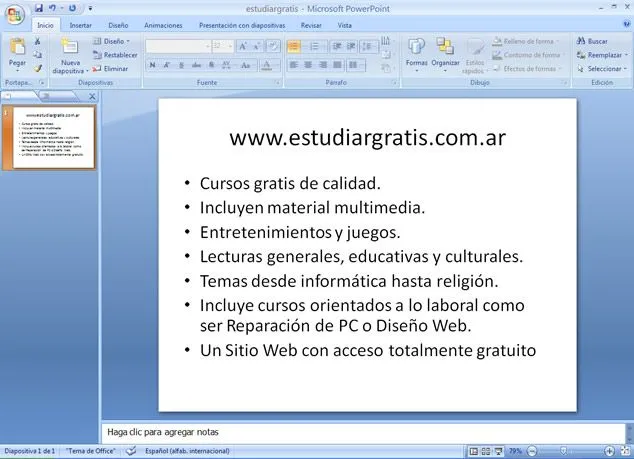Open Presentación con diapositivas tab
The image size is (634, 459).
242,25
